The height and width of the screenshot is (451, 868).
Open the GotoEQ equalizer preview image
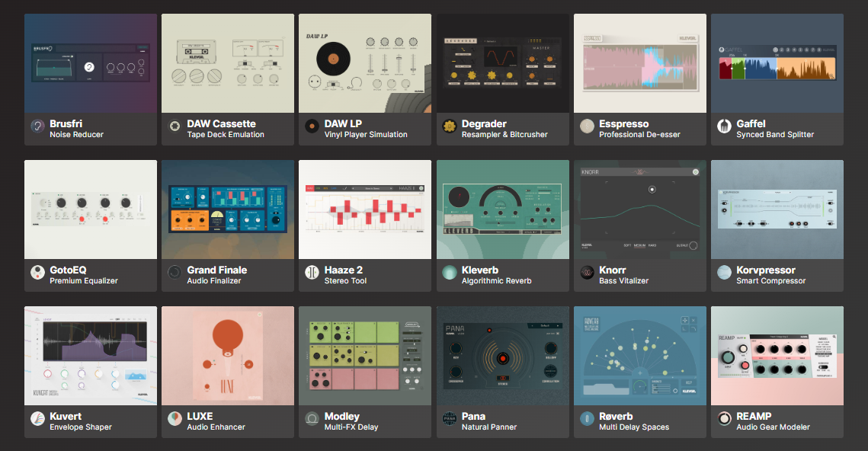[91, 210]
